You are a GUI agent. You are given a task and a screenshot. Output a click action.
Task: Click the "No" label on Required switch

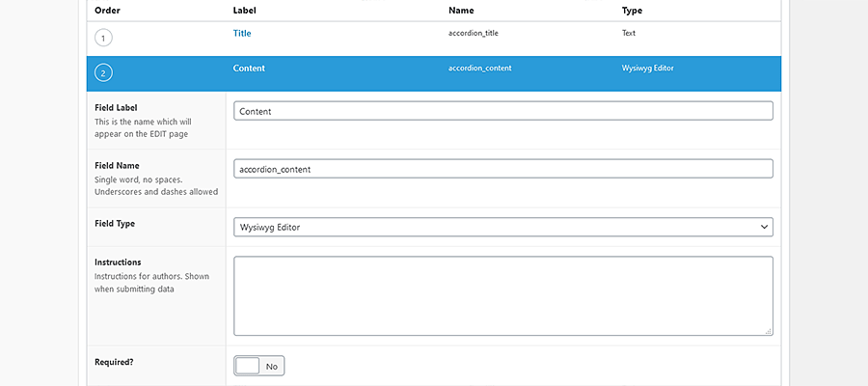click(272, 367)
